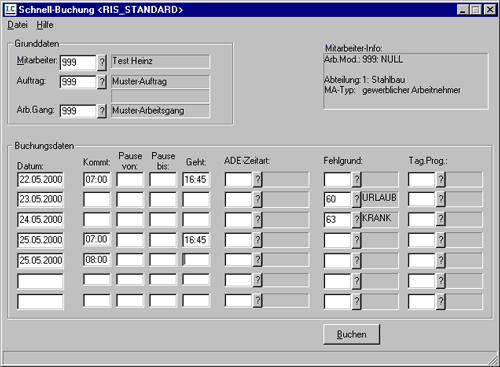Open ADE-Zeitart lookup in row with Kommt 08:00
The width and height of the screenshot is (500, 367).
pyautogui.click(x=257, y=260)
